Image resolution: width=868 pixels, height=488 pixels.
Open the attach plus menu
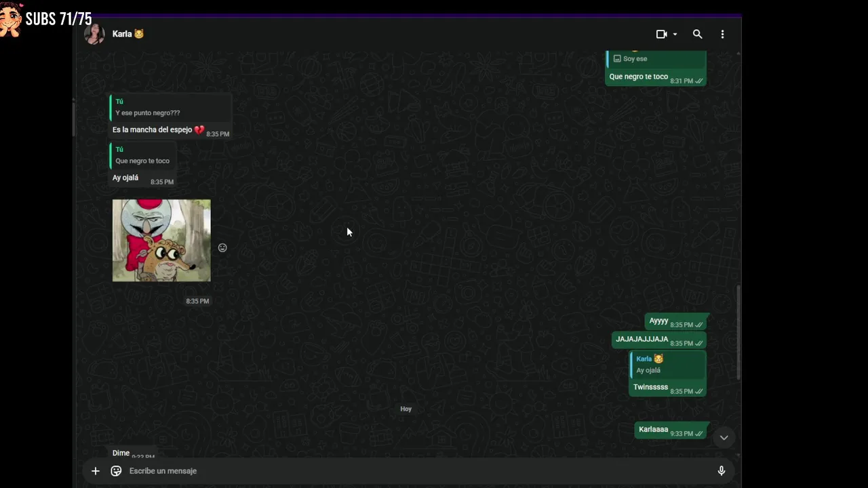pyautogui.click(x=96, y=471)
